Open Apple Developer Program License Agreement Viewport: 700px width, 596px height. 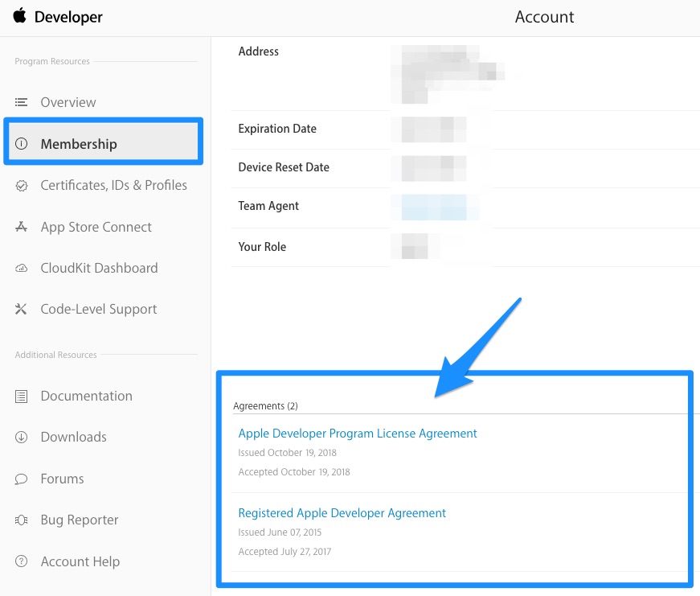coord(358,434)
